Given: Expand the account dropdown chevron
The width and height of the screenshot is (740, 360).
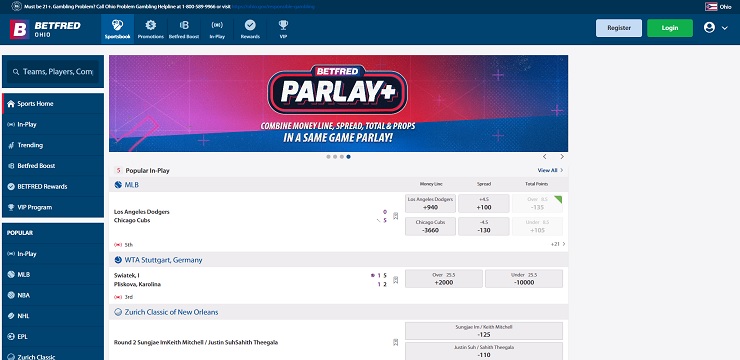Looking at the screenshot, I should pos(725,28).
